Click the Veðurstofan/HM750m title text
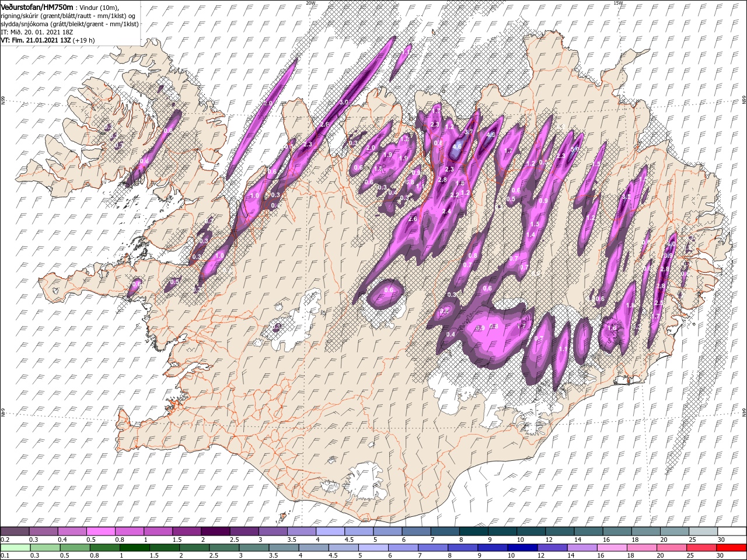The image size is (747, 560). [37, 7]
